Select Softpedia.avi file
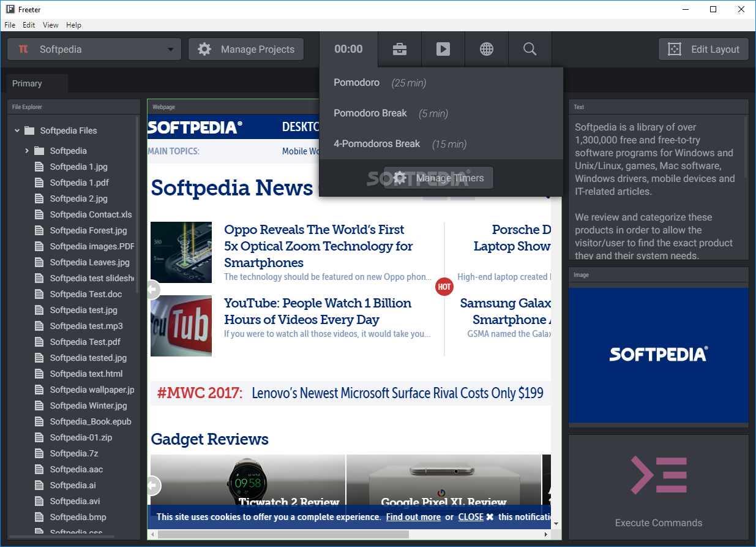This screenshot has width=756, height=547. [x=75, y=501]
